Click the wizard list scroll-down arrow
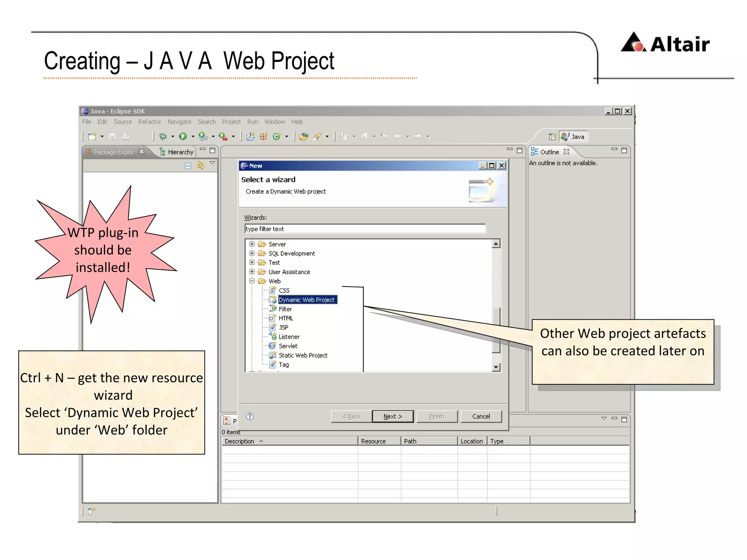 click(496, 367)
